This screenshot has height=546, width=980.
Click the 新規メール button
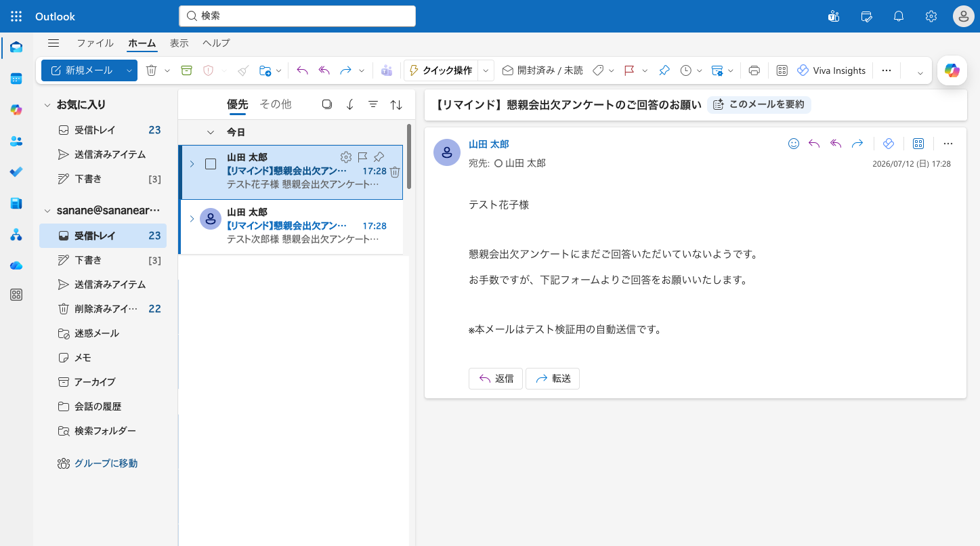pos(81,70)
